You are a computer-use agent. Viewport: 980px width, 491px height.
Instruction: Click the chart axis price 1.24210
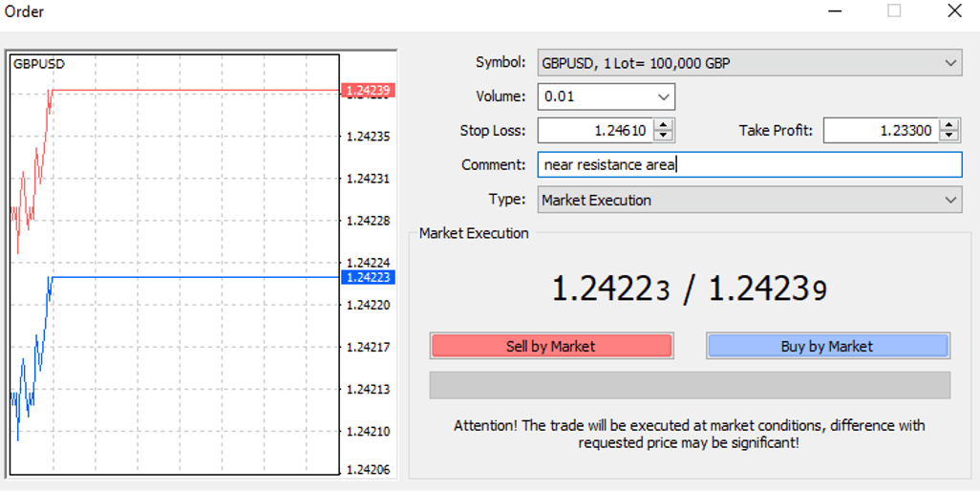tap(368, 432)
